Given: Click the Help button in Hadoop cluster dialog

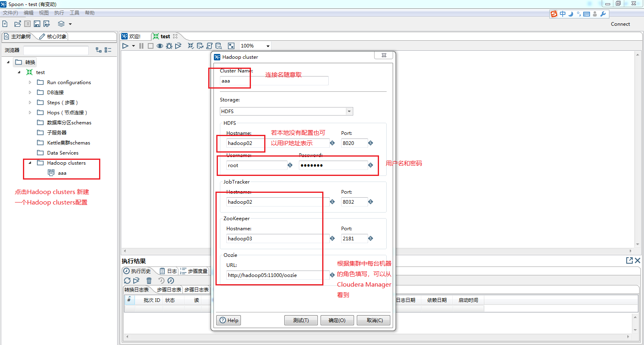Looking at the screenshot, I should tap(228, 320).
